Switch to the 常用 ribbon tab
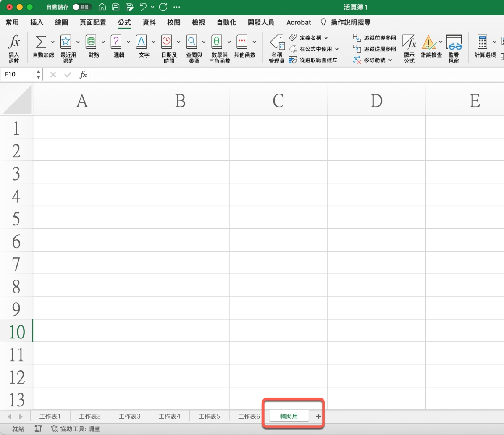Image resolution: width=504 pixels, height=435 pixels. 12,22
